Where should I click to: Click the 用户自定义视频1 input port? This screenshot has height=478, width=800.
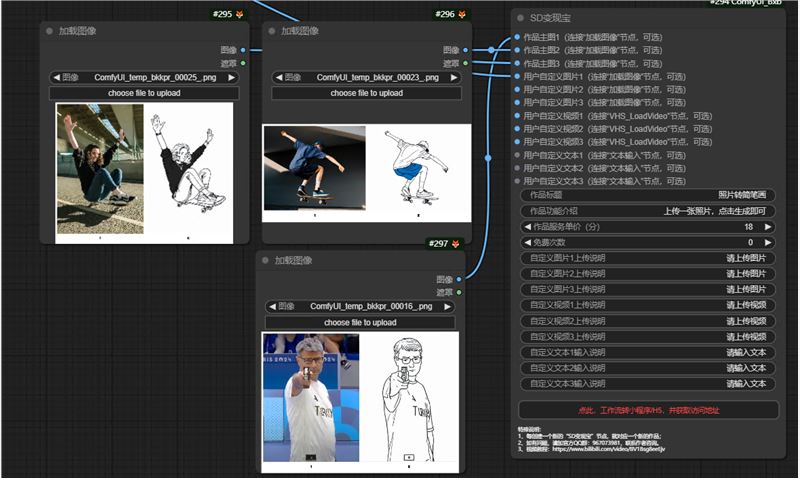(x=517, y=116)
